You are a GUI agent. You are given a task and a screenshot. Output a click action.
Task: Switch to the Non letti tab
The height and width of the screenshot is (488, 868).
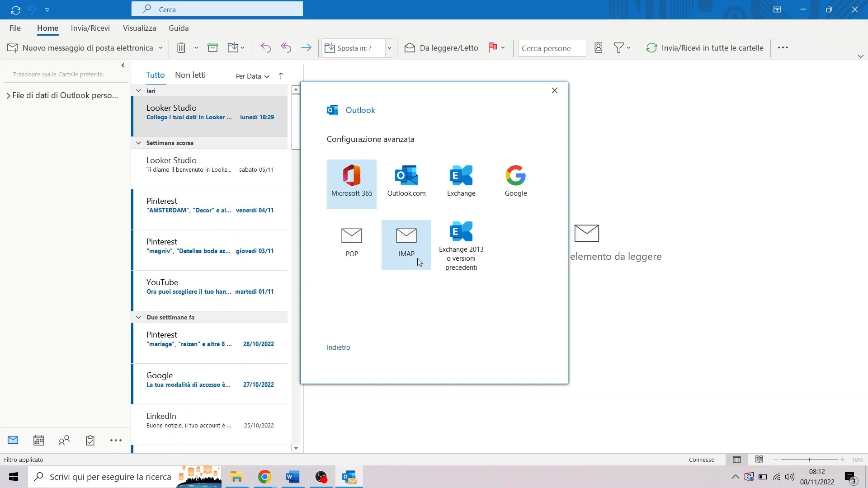tap(190, 75)
